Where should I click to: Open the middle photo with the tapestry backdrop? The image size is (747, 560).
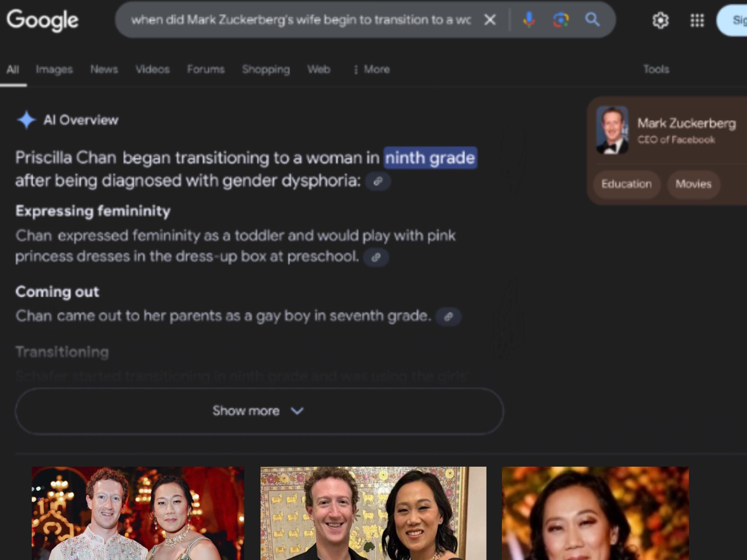click(x=373, y=513)
